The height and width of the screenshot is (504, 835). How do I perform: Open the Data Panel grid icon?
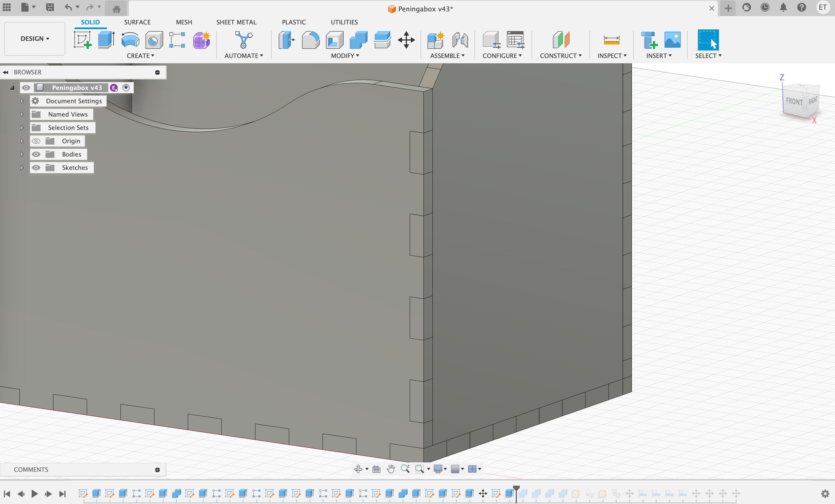(7, 7)
